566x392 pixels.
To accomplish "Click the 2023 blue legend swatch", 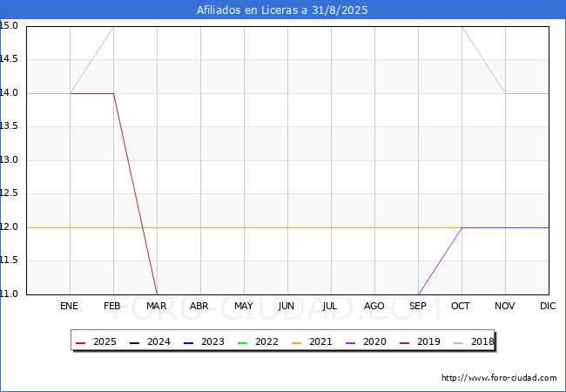I will tap(187, 342).
